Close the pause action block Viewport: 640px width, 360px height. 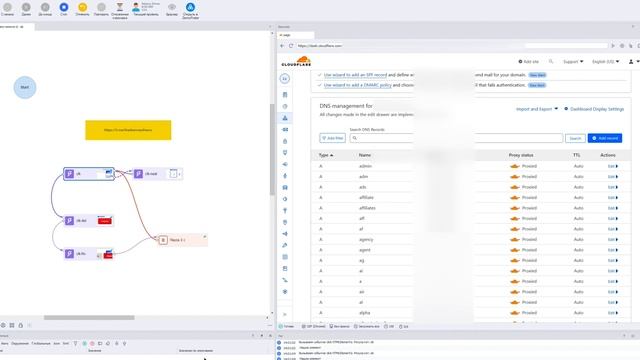point(204,236)
